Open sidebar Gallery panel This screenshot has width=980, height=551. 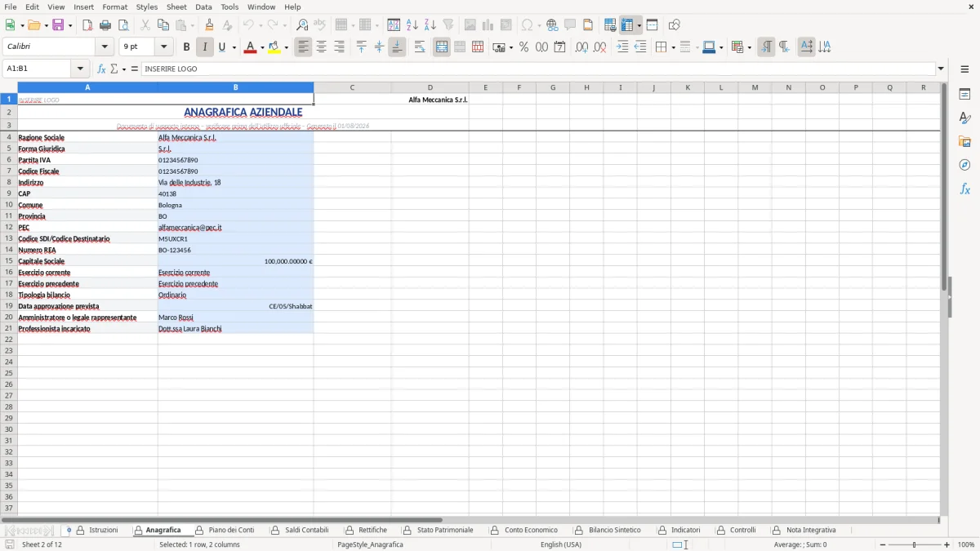(x=964, y=142)
